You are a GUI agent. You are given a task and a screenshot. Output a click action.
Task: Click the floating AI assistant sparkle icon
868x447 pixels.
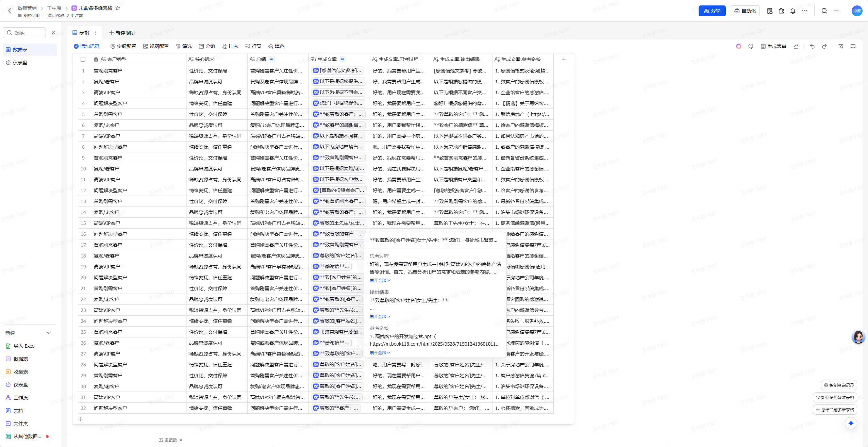851,423
